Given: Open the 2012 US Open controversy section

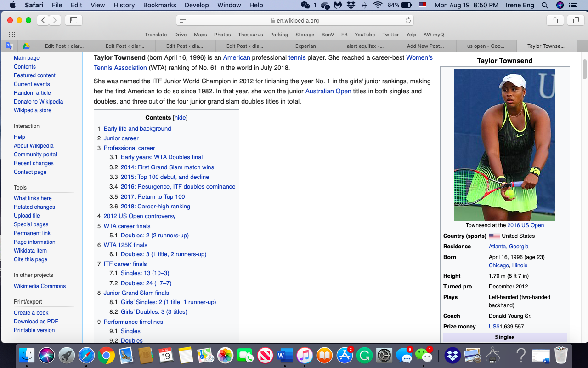Looking at the screenshot, I should pyautogui.click(x=139, y=216).
